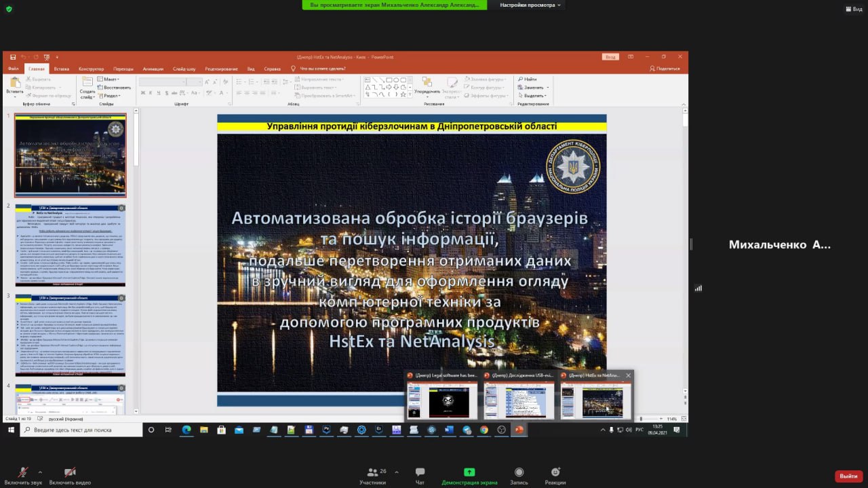Open the font name combo box
The height and width of the screenshot is (488, 868).
[162, 82]
